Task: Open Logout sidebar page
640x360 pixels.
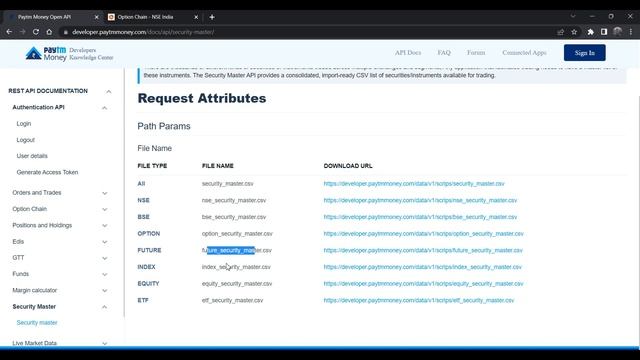Action: (x=25, y=140)
